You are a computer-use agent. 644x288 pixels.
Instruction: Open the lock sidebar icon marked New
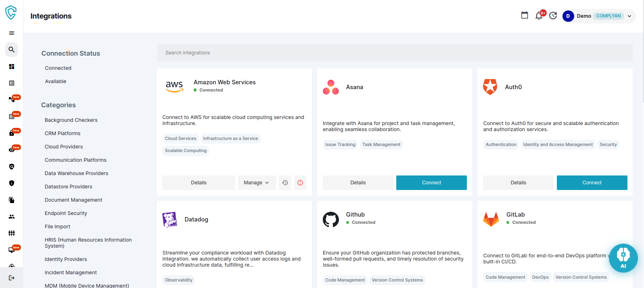coord(12,133)
